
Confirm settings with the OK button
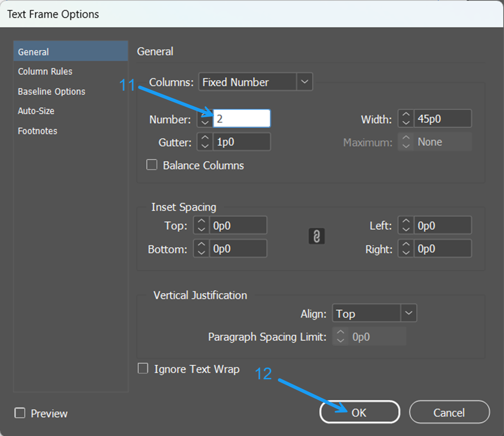pos(359,412)
